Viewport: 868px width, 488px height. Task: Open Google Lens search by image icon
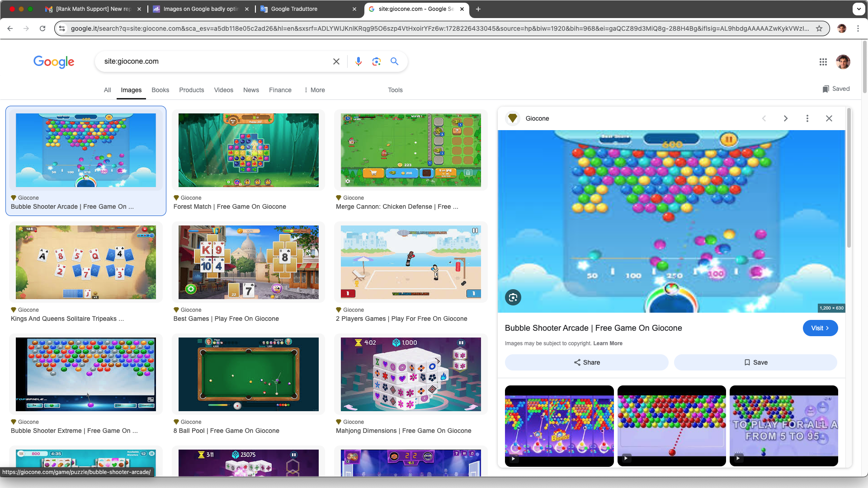tap(377, 61)
